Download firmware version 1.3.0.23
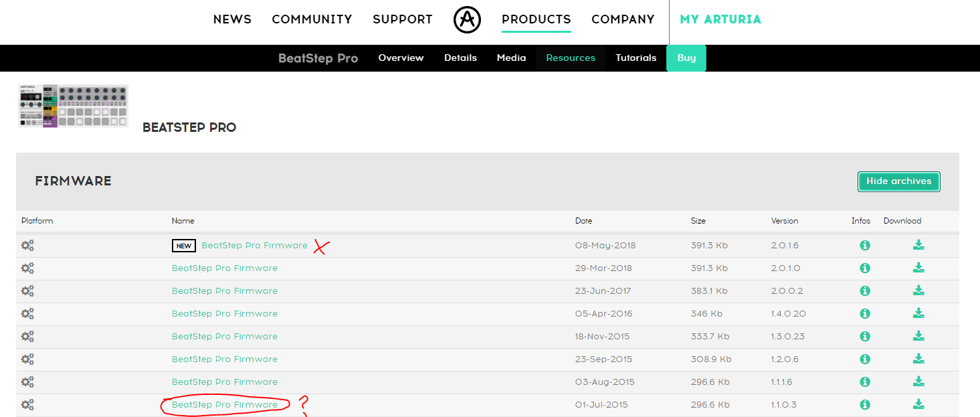 (918, 337)
